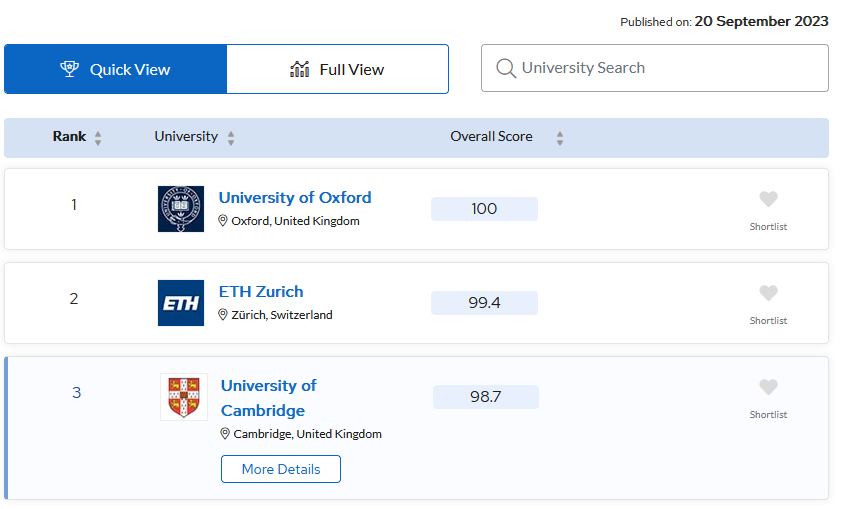This screenshot has height=509, width=845.
Task: Click the University of Cambridge crest logo
Action: tap(184, 397)
